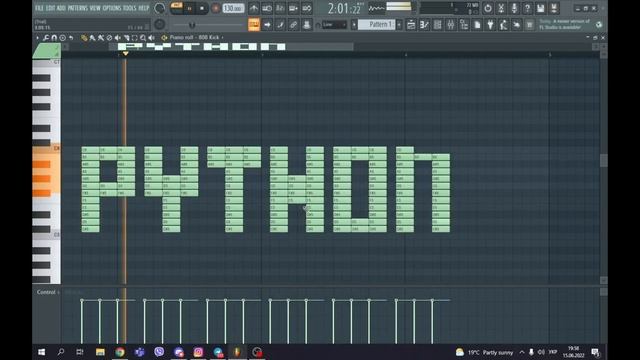Open the Piano roll view icon
The height and width of the screenshot is (360, 640).
point(424,25)
